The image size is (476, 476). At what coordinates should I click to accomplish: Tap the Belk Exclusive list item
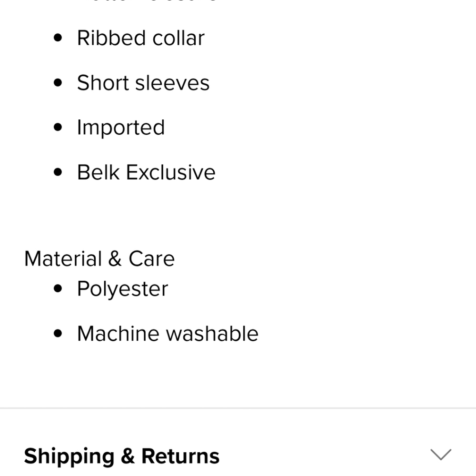[146, 172]
